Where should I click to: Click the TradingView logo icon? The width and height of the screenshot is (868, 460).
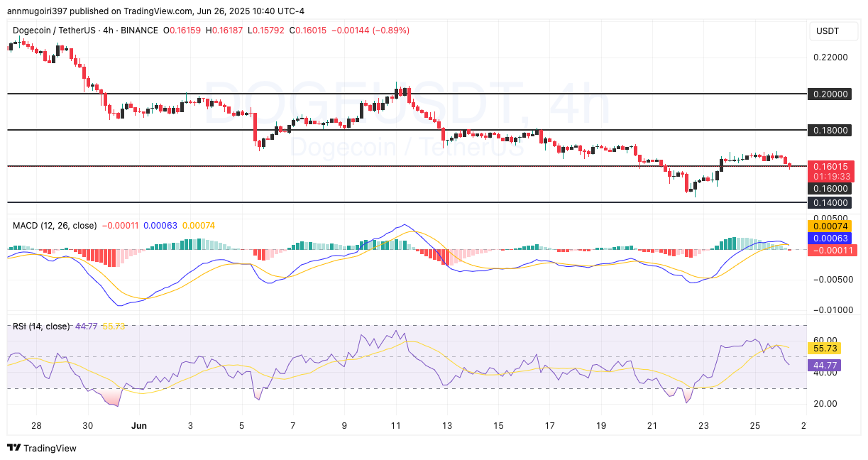coord(13,448)
